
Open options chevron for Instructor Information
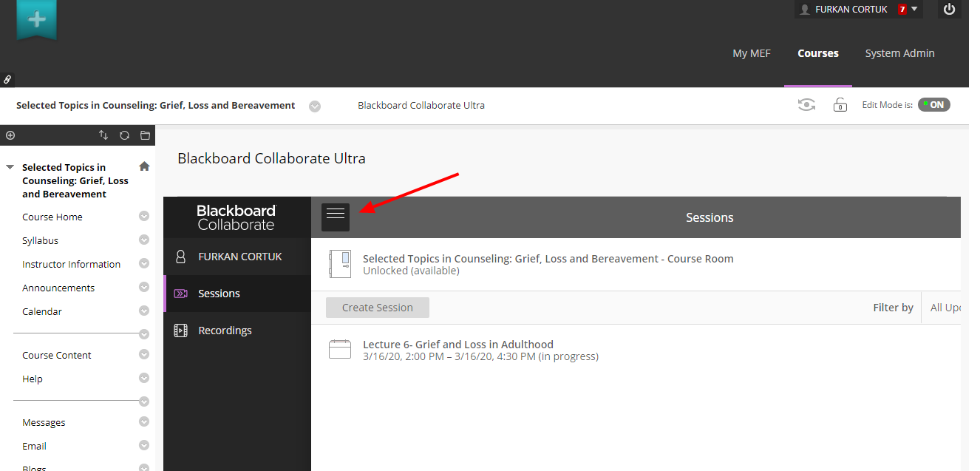pyautogui.click(x=144, y=263)
